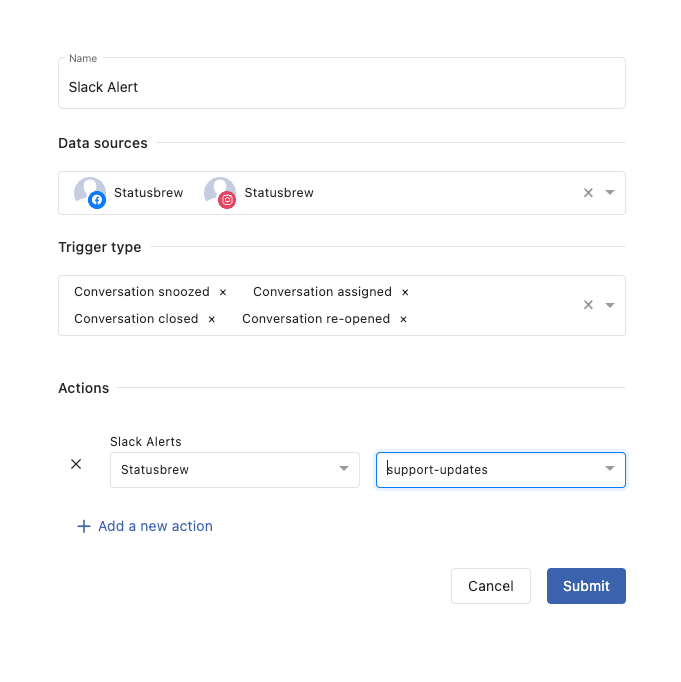Click the plus icon beside Add a new action
The image size is (681, 682).
84,526
